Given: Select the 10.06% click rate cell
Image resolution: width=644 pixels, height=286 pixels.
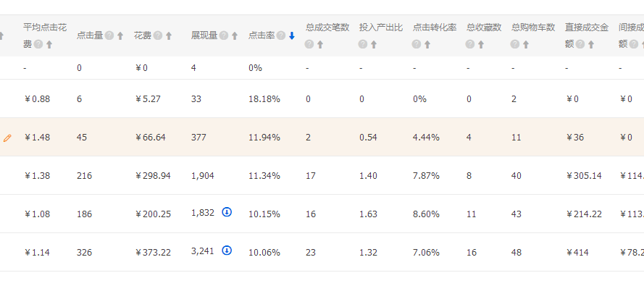Looking at the screenshot, I should tap(264, 253).
